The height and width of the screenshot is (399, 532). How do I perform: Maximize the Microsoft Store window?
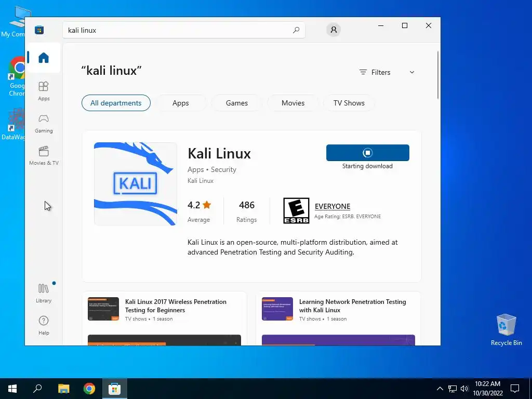point(404,26)
